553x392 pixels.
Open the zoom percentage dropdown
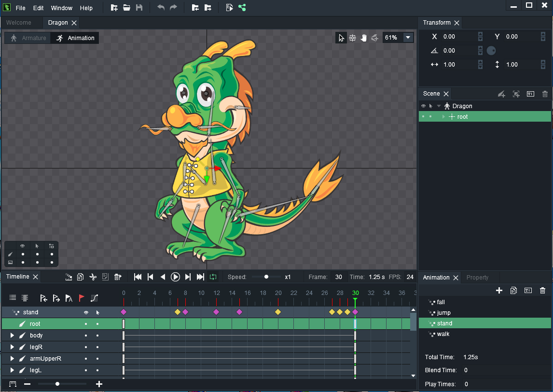click(408, 38)
